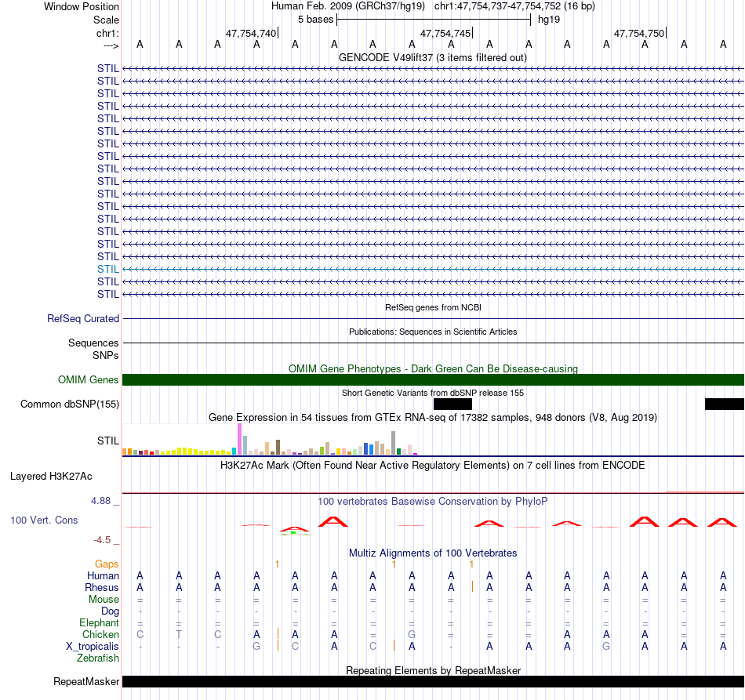This screenshot has height=700, width=745.
Task: Open the RepeatMasker track label
Action: pyautogui.click(x=86, y=681)
